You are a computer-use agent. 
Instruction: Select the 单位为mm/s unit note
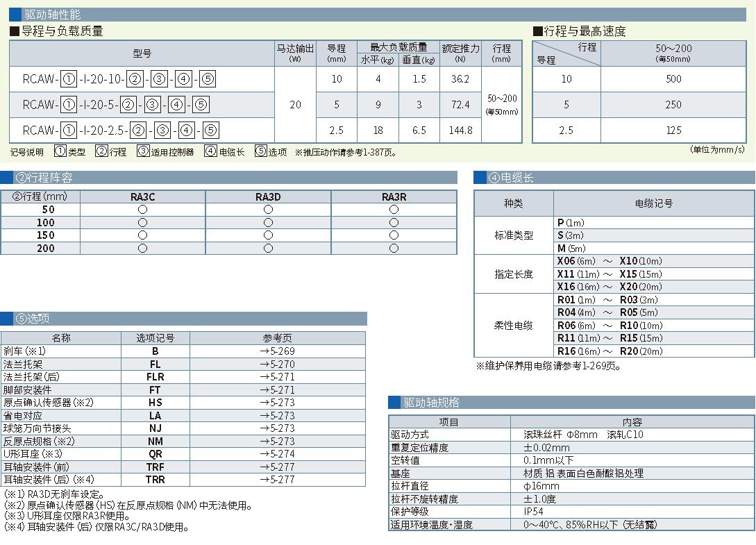click(x=717, y=149)
